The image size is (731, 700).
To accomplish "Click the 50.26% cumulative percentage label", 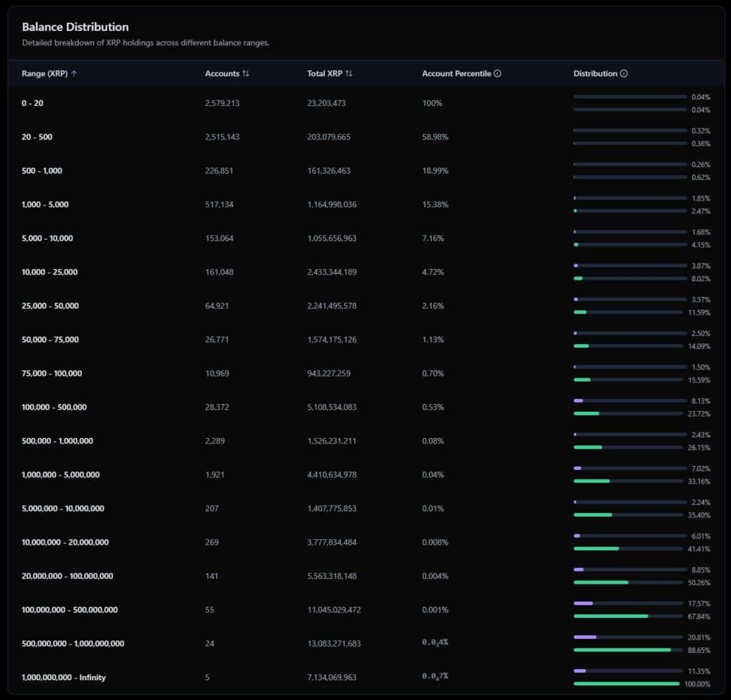I will (700, 582).
